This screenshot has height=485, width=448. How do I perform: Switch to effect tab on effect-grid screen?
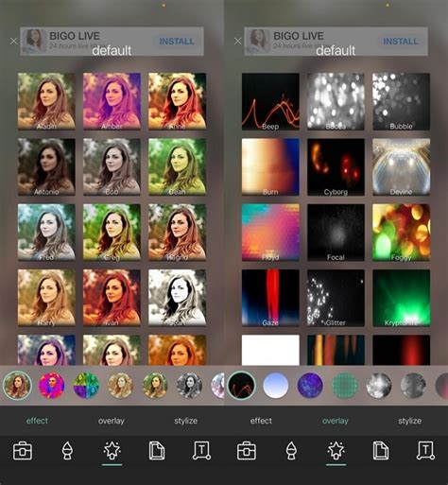tap(37, 421)
